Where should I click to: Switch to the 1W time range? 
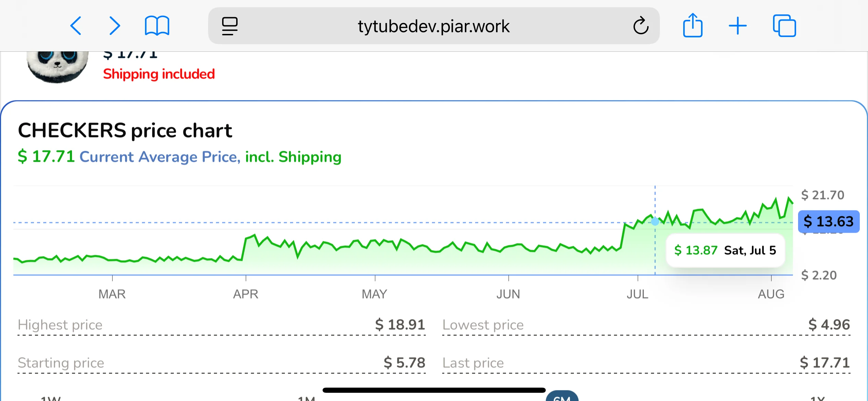click(x=51, y=398)
